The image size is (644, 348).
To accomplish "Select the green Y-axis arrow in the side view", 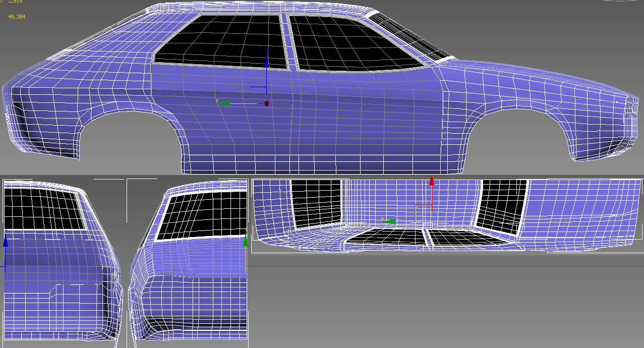I will pyautogui.click(x=224, y=103).
